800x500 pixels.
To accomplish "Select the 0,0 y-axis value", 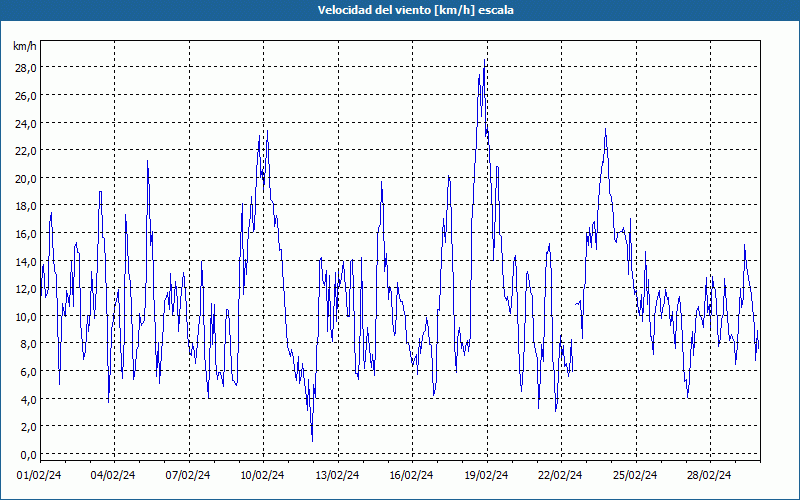I will tap(28, 454).
